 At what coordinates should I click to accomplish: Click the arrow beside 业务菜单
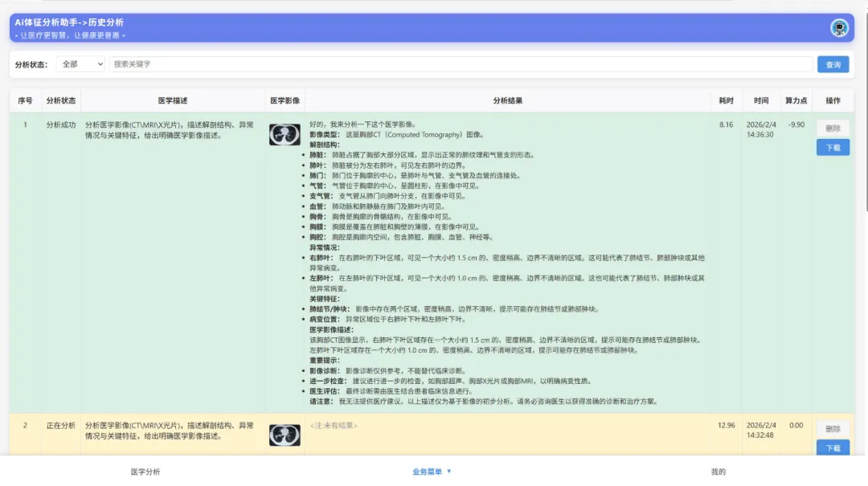[x=449, y=472]
